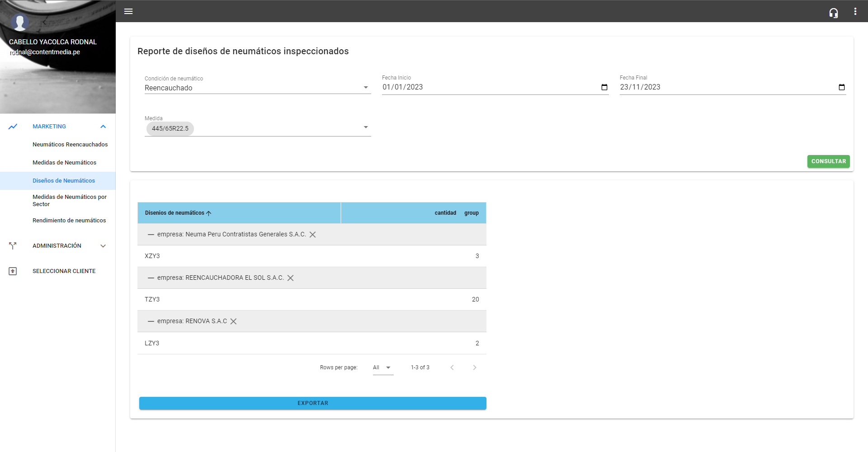Image resolution: width=868 pixels, height=452 pixels.
Task: Open Fecha Final calendar picker icon
Action: [841, 87]
